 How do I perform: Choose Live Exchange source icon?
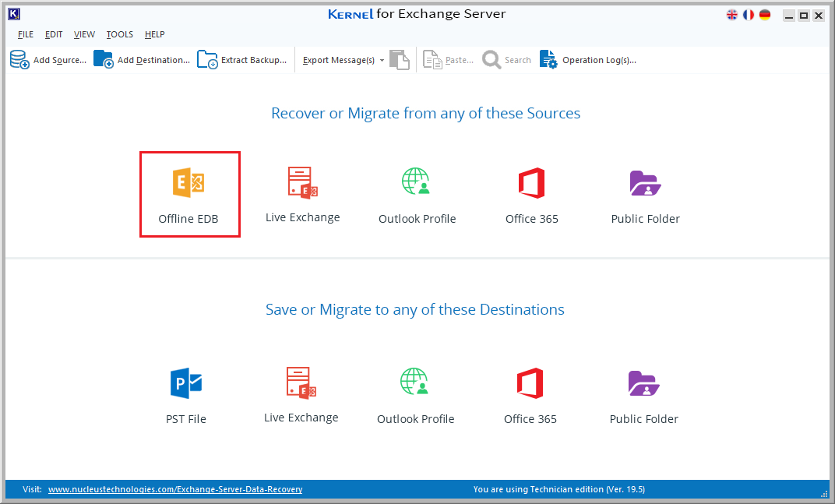point(302,184)
